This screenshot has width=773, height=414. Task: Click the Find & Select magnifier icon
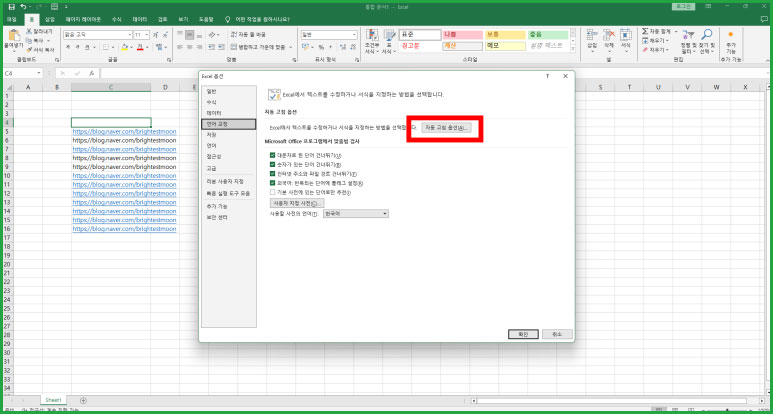point(707,34)
